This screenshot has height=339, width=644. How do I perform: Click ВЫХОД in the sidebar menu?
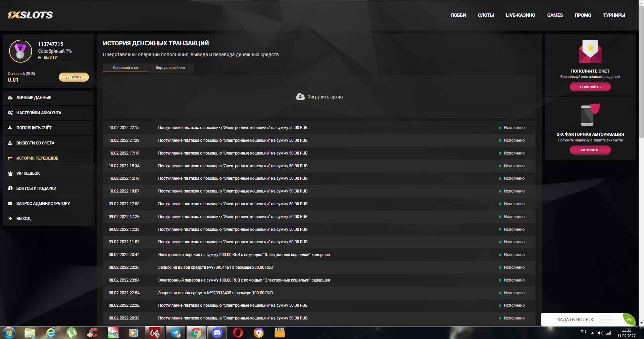point(48,219)
